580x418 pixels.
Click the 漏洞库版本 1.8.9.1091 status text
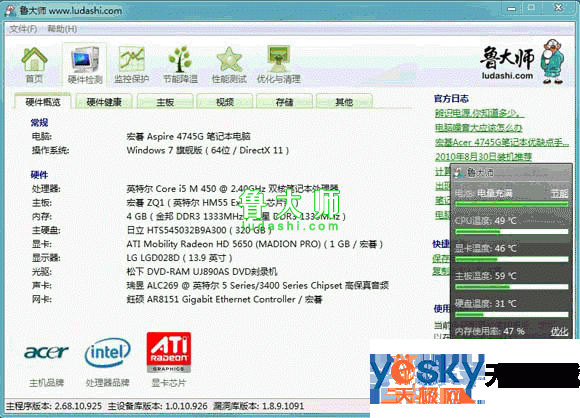(259, 406)
